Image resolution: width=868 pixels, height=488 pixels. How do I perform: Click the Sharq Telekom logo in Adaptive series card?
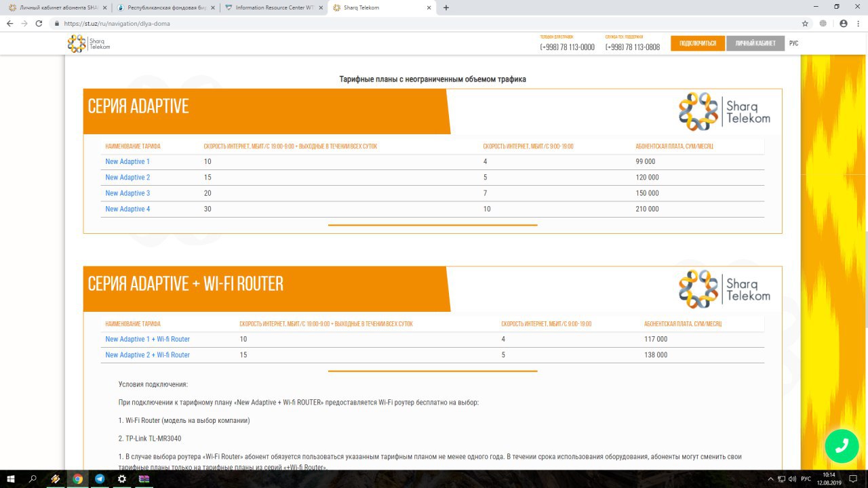pyautogui.click(x=724, y=111)
